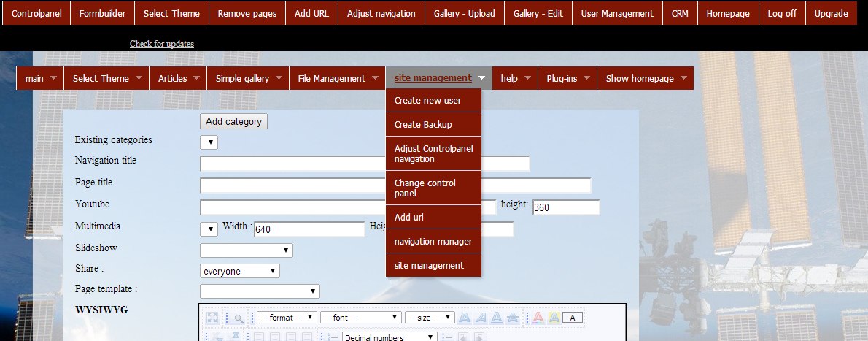Screen dimensions: 868x341
Task: Open the Page template dropdown
Action: click(260, 291)
